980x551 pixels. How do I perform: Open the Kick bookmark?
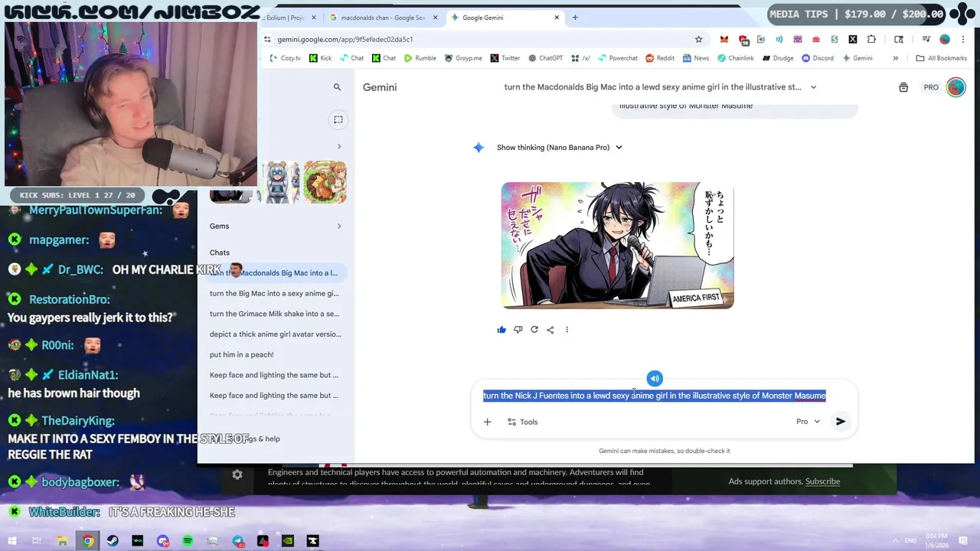[x=320, y=58]
